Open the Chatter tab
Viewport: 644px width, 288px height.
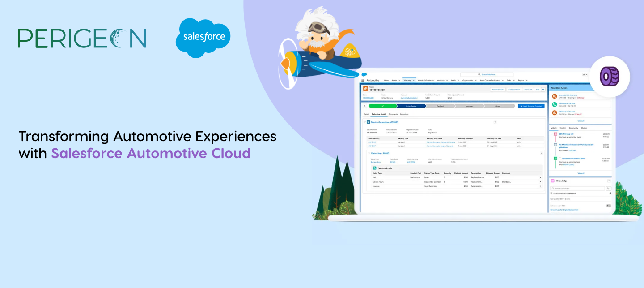[584, 128]
